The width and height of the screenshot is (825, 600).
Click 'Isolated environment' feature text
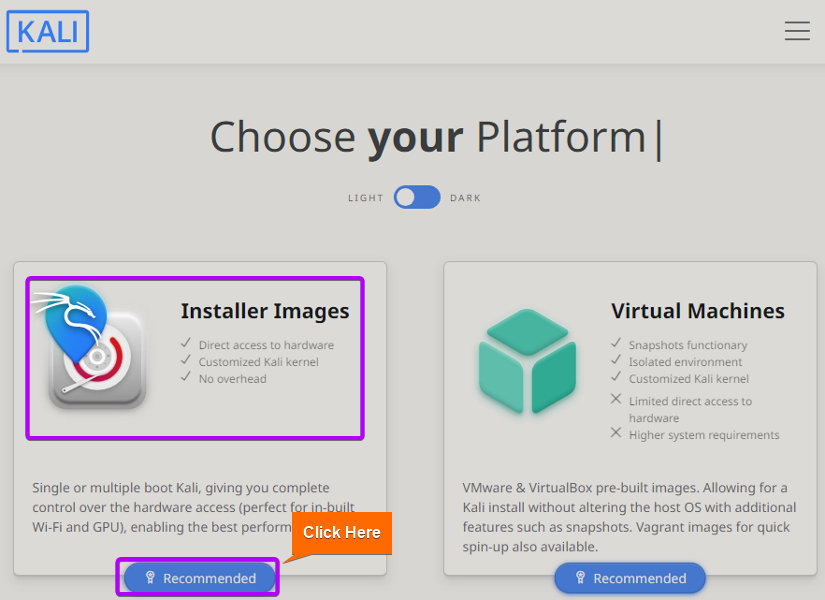click(x=685, y=362)
